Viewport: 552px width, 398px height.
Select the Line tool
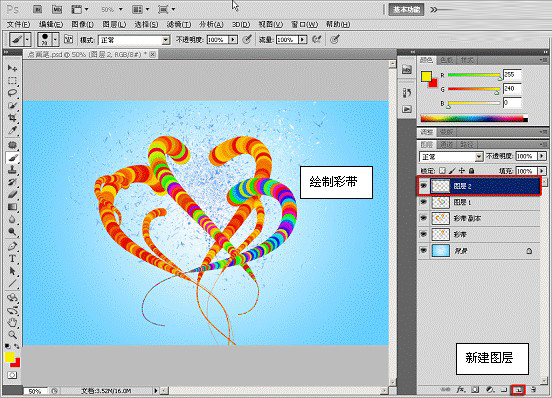pyautogui.click(x=12, y=283)
